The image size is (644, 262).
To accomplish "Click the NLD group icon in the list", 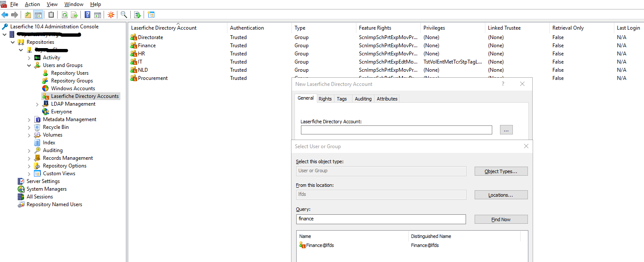I will pyautogui.click(x=134, y=70).
